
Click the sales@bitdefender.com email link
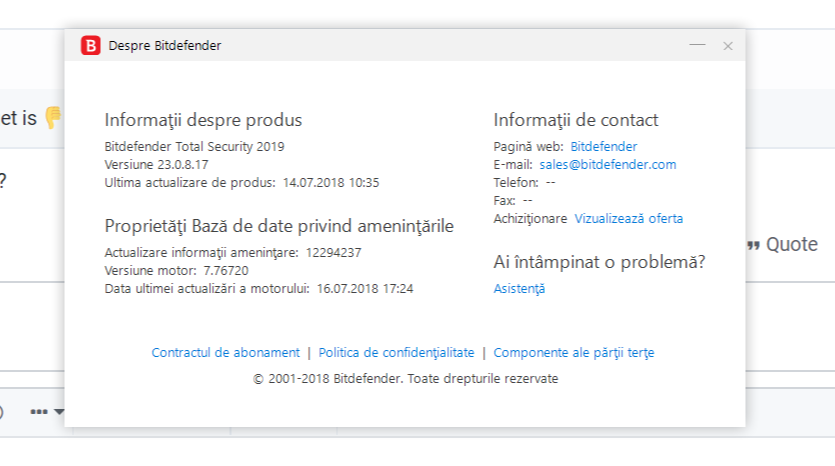[x=607, y=165]
